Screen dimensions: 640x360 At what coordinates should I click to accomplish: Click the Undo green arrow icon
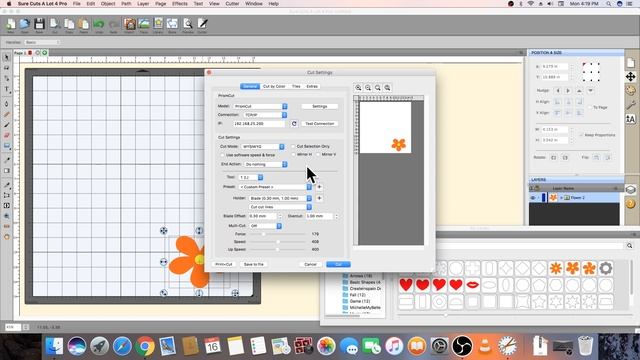[x=98, y=24]
